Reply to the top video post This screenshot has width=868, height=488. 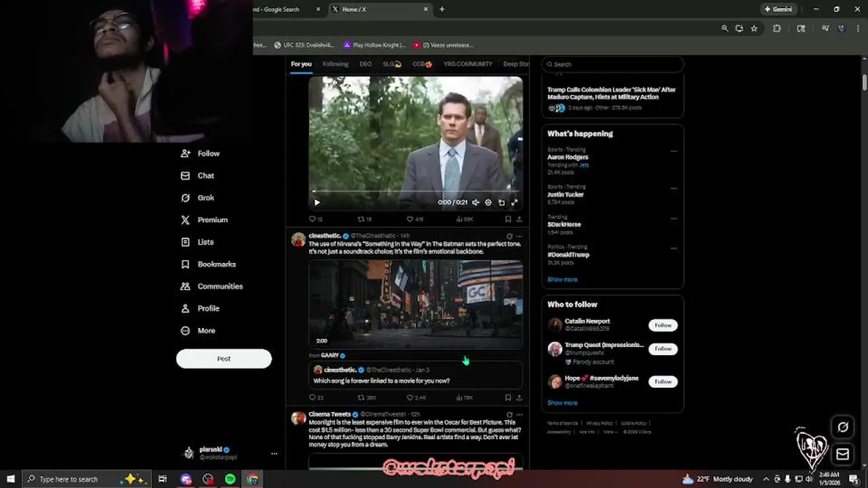(x=315, y=219)
